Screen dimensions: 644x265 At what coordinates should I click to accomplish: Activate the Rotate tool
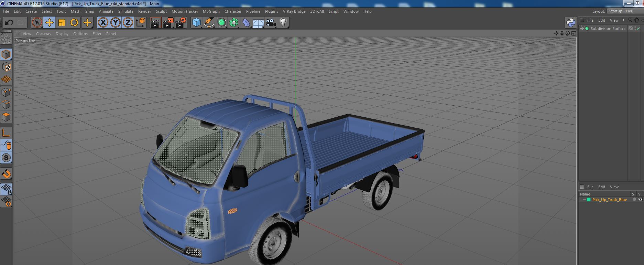click(74, 23)
